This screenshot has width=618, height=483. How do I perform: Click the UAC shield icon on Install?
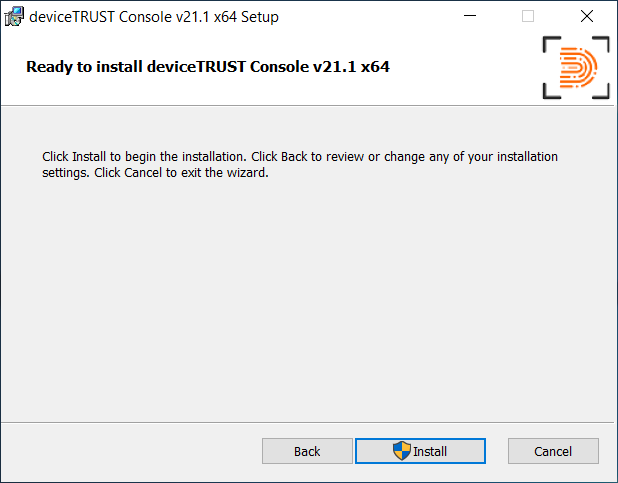pos(402,451)
